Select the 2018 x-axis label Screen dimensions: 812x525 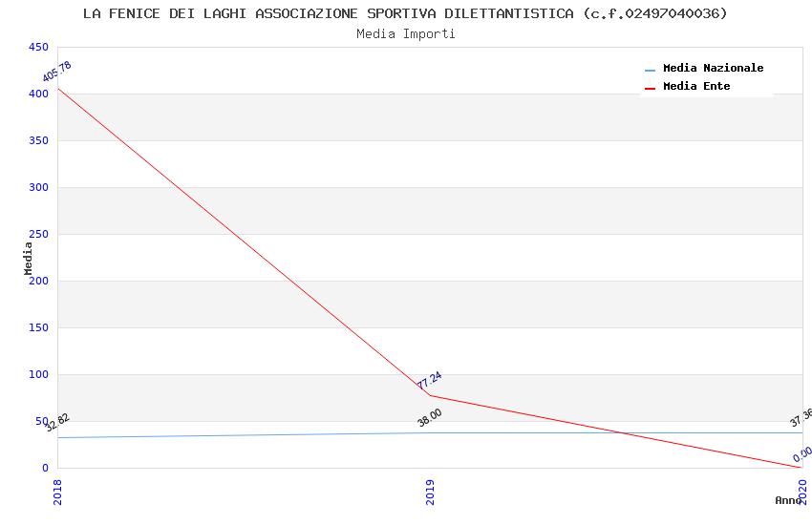pyautogui.click(x=57, y=492)
